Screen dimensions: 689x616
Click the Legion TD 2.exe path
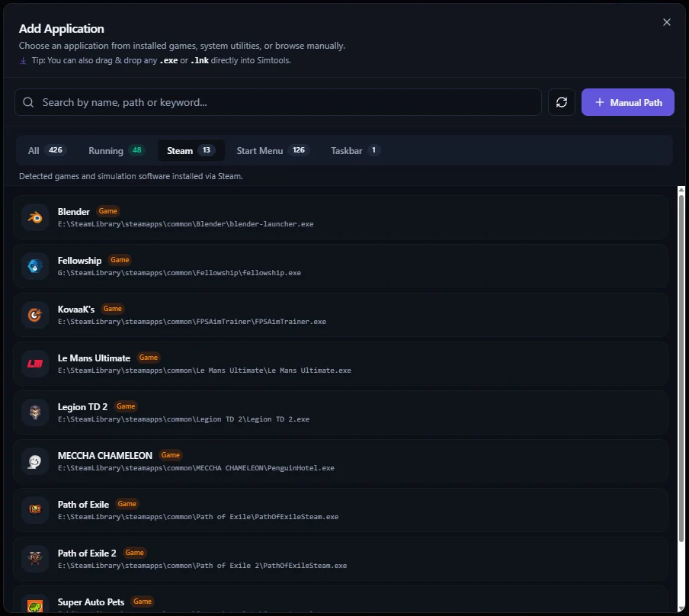coord(183,419)
